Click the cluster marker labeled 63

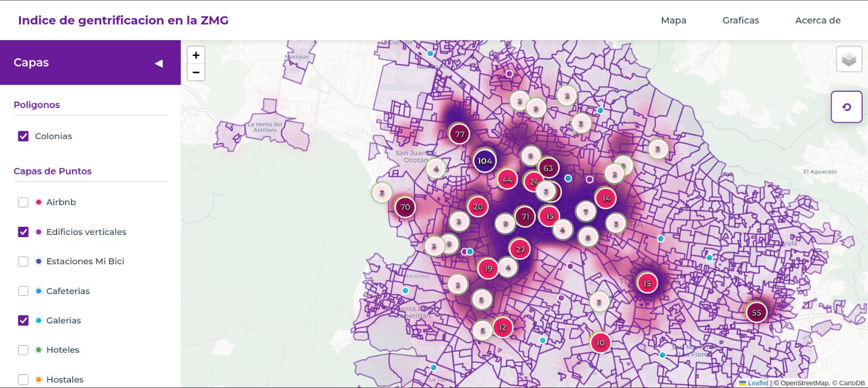click(x=548, y=168)
